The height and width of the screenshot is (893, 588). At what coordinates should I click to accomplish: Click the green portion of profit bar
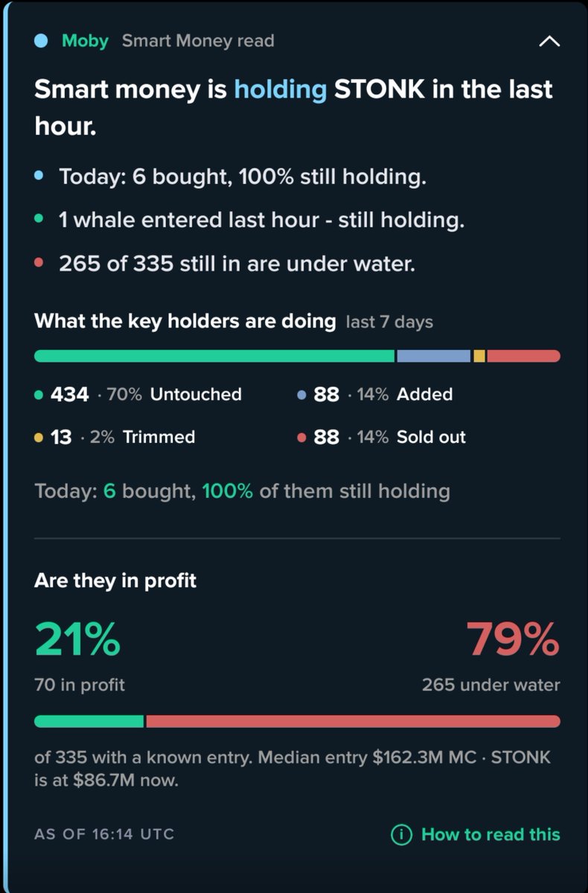[x=89, y=721]
